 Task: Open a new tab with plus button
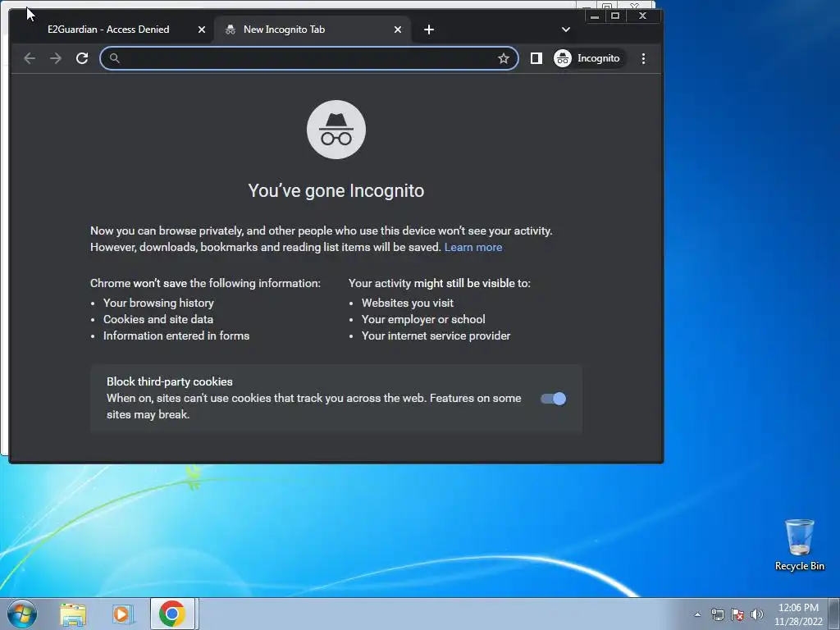(x=428, y=30)
